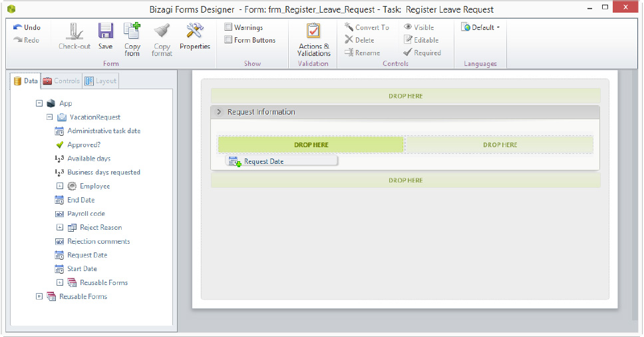Click the Check-out icon

[75, 31]
